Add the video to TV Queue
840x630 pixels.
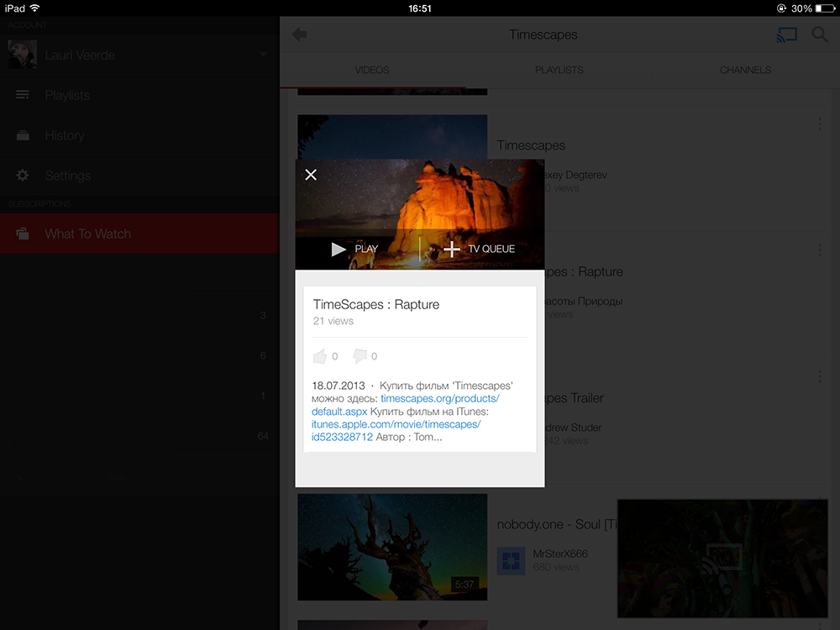tap(480, 249)
